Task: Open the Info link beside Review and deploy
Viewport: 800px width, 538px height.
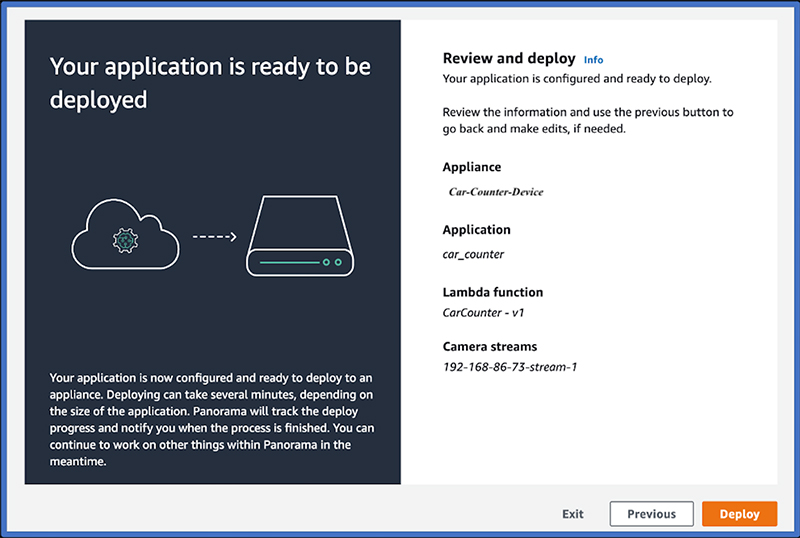Action: pos(593,60)
